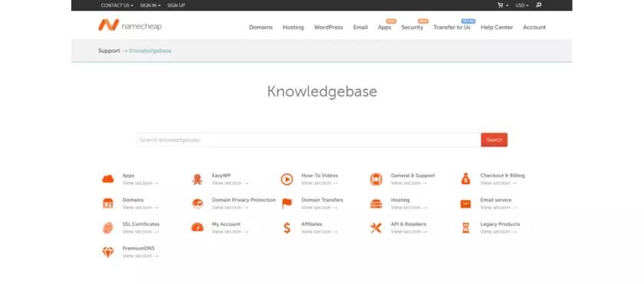Open View section under Checkout & Billing
Image resolution: width=644 pixels, height=284 pixels.
498,183
